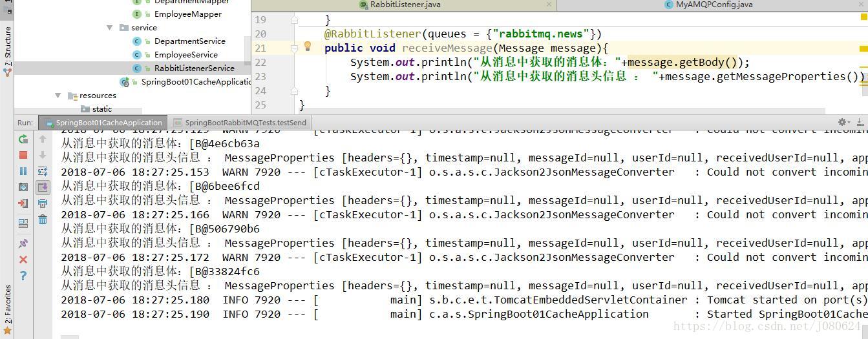Image resolution: width=868 pixels, height=339 pixels.
Task: Open Run panel settings gear
Action: (x=843, y=122)
